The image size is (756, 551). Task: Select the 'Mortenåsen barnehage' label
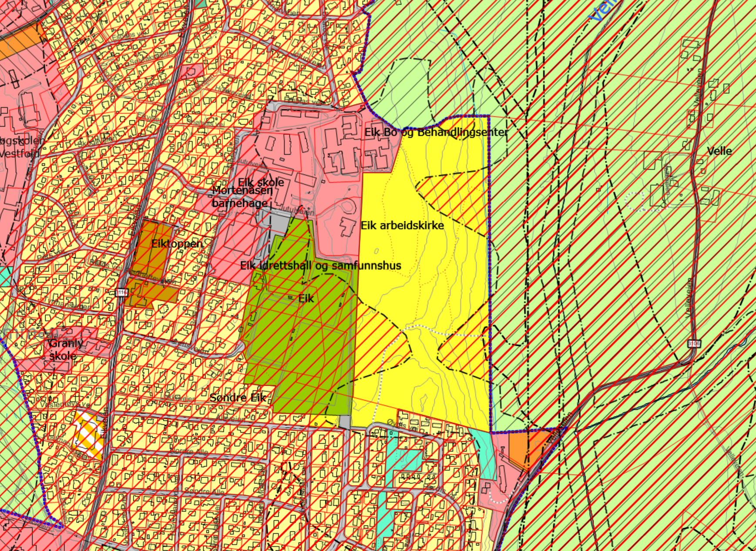[242, 197]
